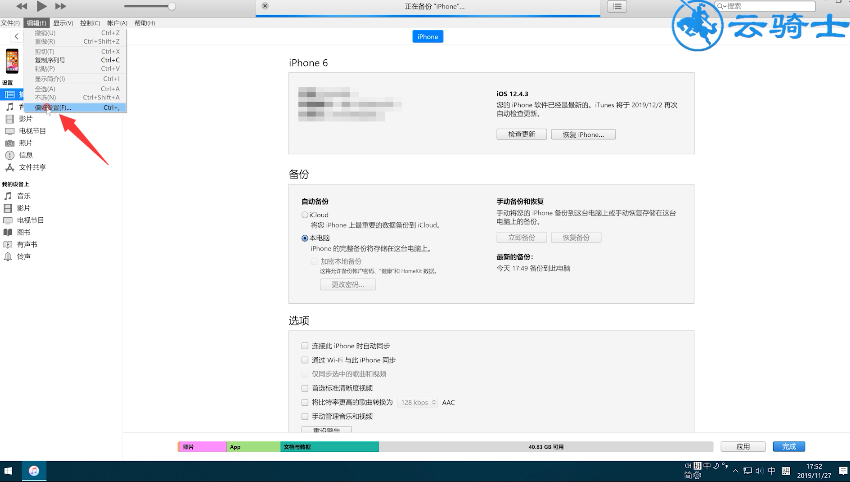Click the 更改密码... button
The width and height of the screenshot is (850, 482).
347,285
